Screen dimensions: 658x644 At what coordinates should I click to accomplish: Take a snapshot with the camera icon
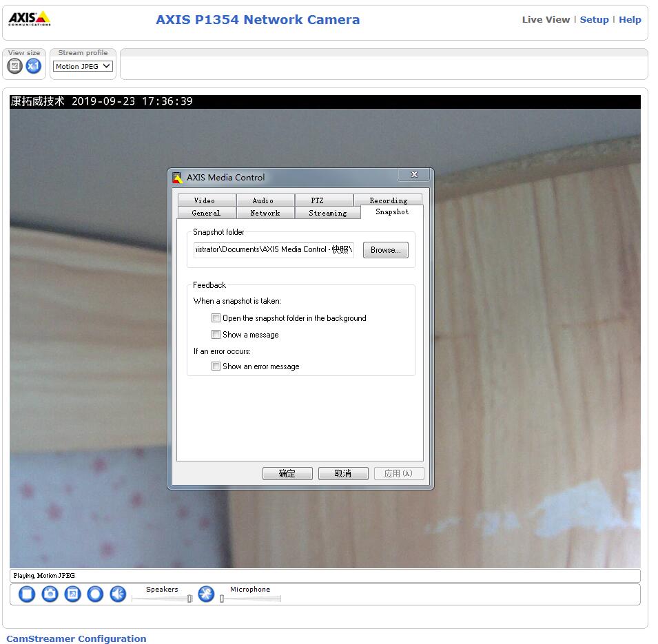pos(50,594)
